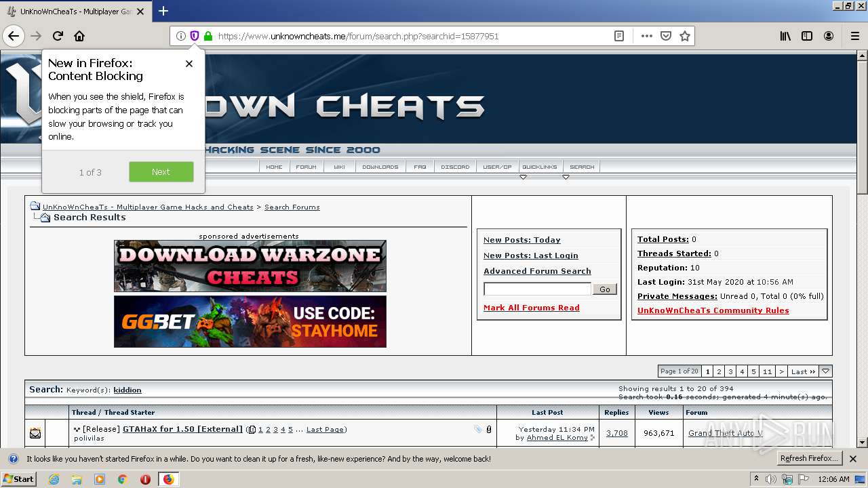Open the Firefox Account icon
868x488 pixels.
pos(829,36)
